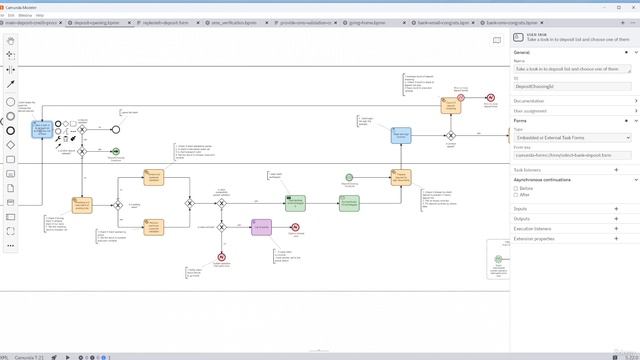Enable the After asynchronous continuation checkbox
Screen dimensions: 640x360
516,195
